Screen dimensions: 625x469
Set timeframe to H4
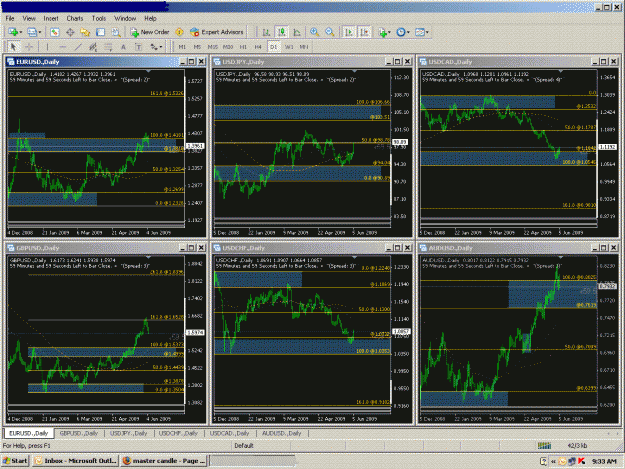(258, 47)
